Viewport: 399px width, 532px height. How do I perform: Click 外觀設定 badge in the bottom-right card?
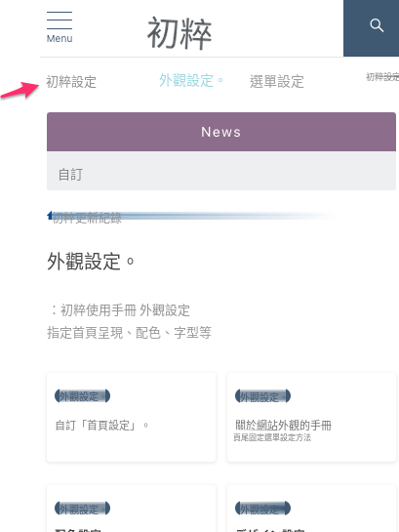[x=262, y=509]
